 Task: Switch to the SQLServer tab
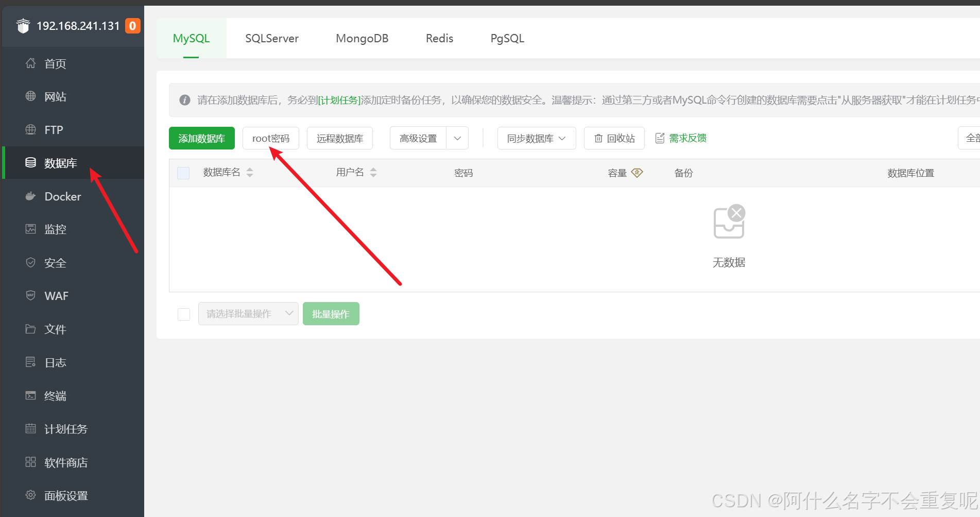click(272, 38)
